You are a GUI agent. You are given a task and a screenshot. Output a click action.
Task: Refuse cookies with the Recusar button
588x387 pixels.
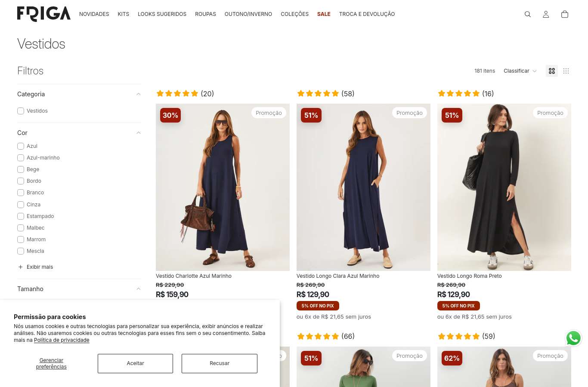[x=220, y=363]
